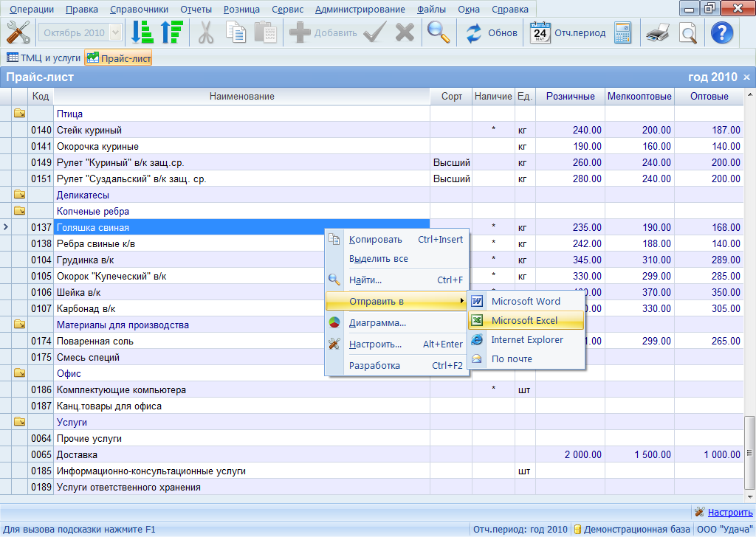
Task: Open print preview icon
Action: click(687, 32)
